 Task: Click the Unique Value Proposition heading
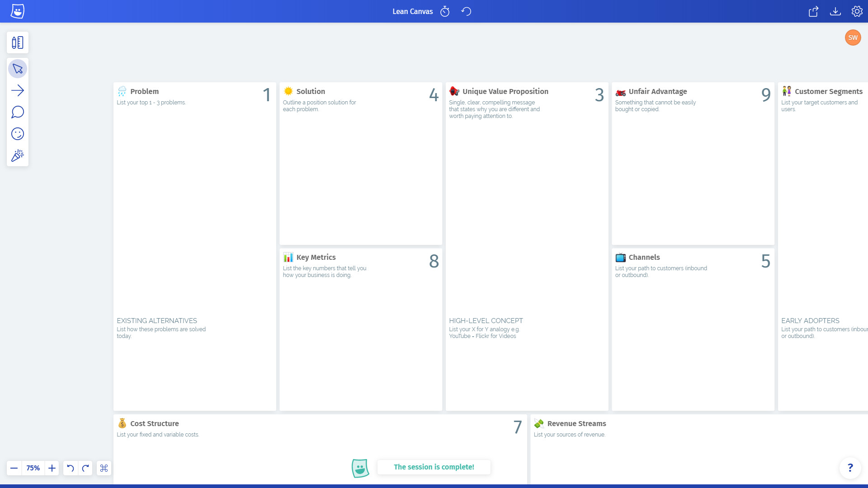(505, 91)
